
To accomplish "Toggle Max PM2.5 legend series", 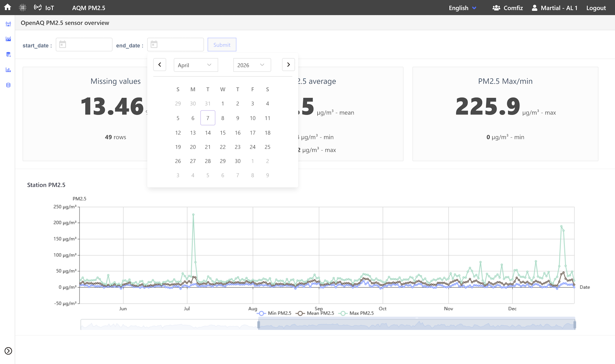I will (357, 313).
